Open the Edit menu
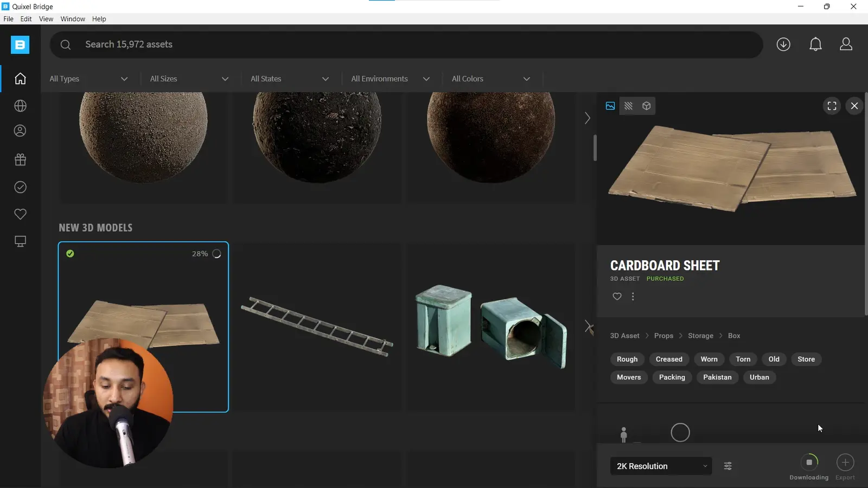The image size is (868, 488). (26, 19)
